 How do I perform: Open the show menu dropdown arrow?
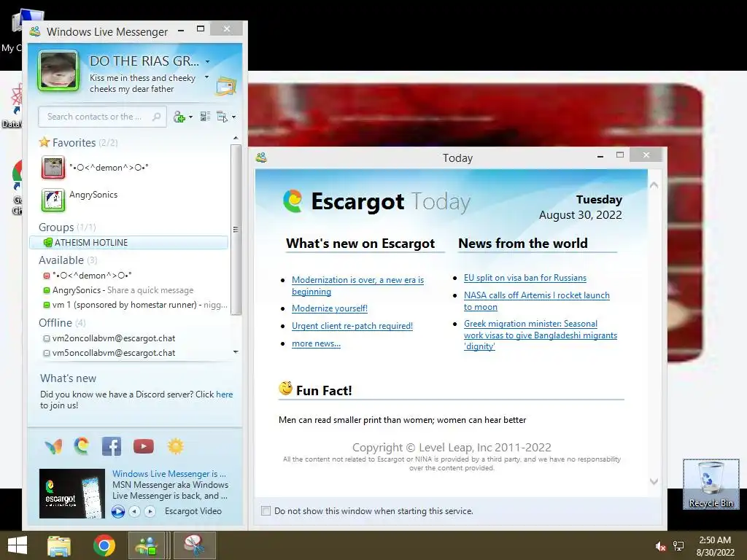233,117
